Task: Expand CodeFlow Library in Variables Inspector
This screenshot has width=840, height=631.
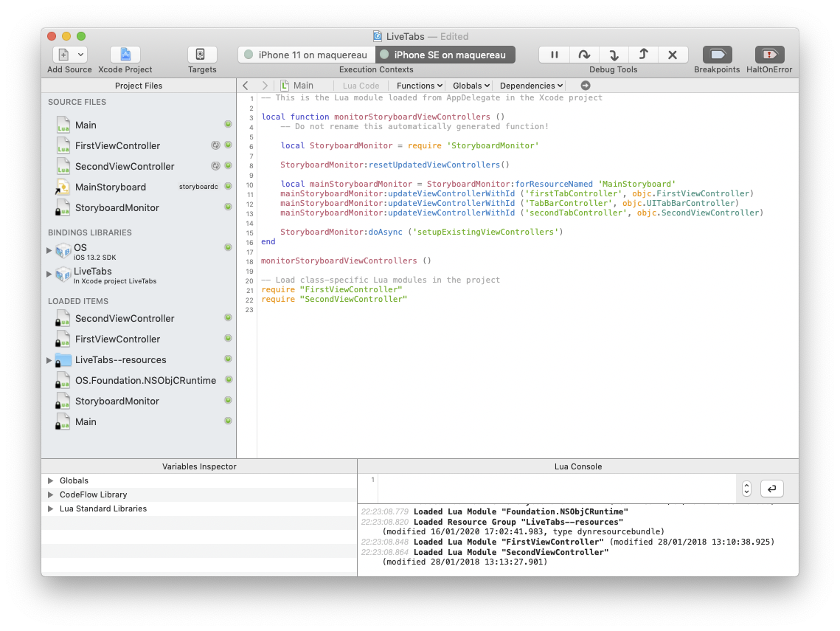Action: click(x=51, y=494)
